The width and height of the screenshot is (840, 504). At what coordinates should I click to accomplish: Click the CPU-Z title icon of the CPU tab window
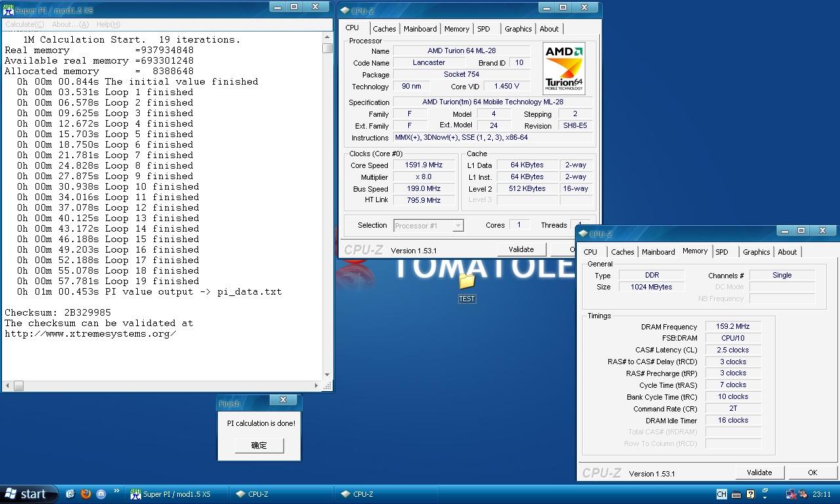point(345,10)
